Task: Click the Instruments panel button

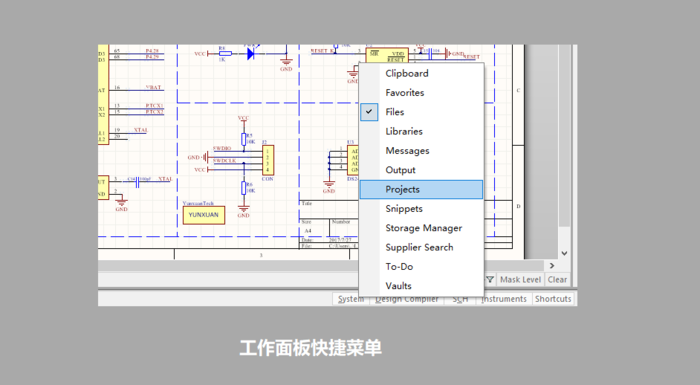Action: tap(504, 299)
